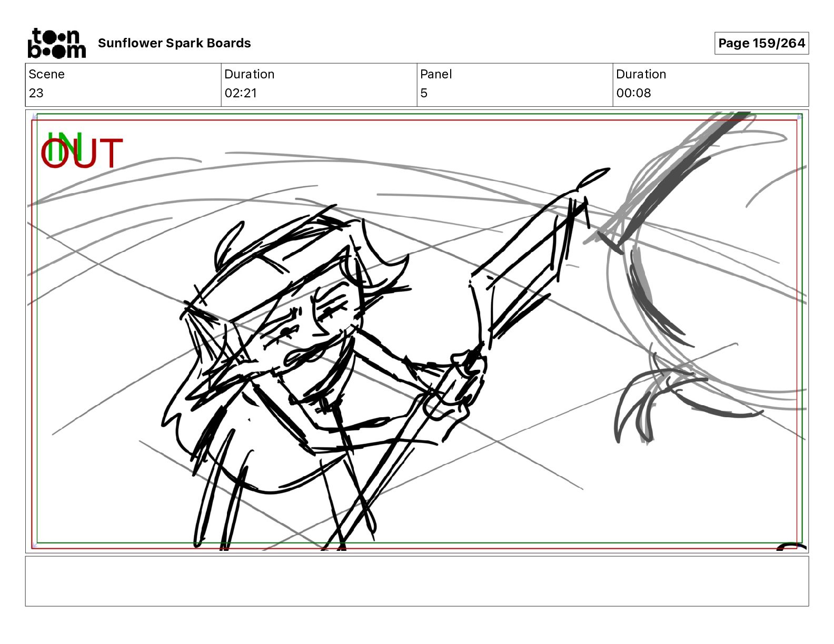Viewport: 834px width, 644px height.
Task: Select the panel number '5'
Action: click(x=424, y=93)
